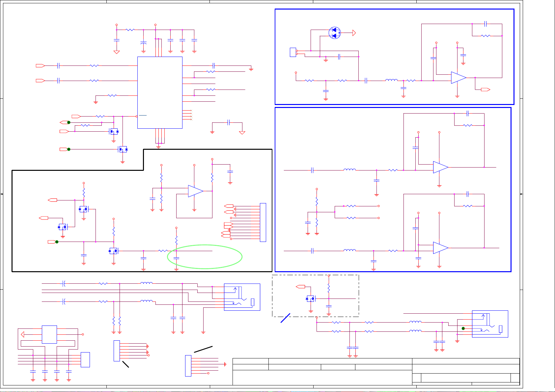Select the lower op-amp in the large blue box
Image resolution: width=555 pixels, height=392 pixels.
[x=441, y=248]
